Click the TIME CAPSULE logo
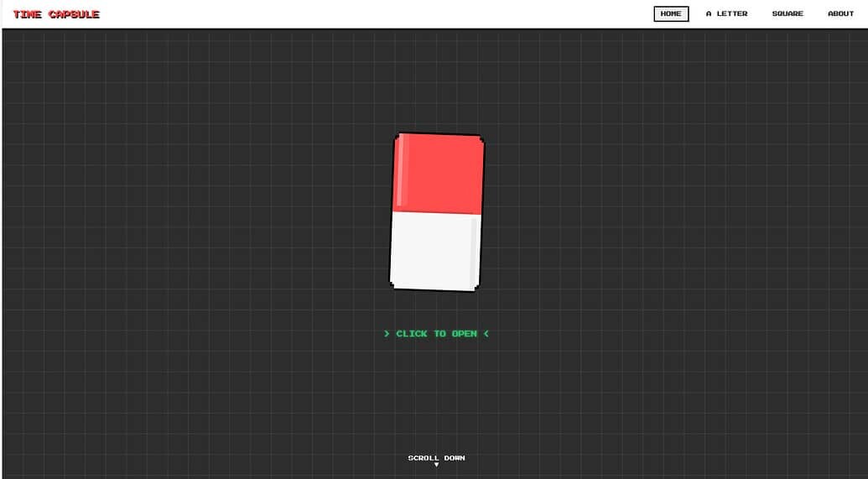The width and height of the screenshot is (868, 479). pyautogui.click(x=56, y=14)
